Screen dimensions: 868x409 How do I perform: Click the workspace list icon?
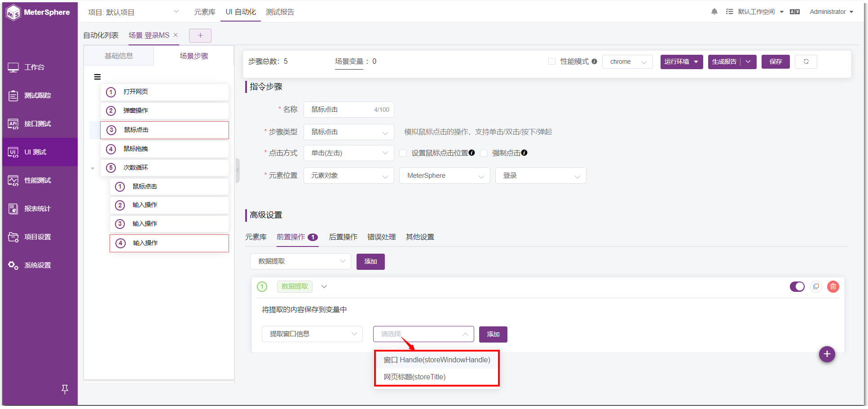click(x=729, y=12)
